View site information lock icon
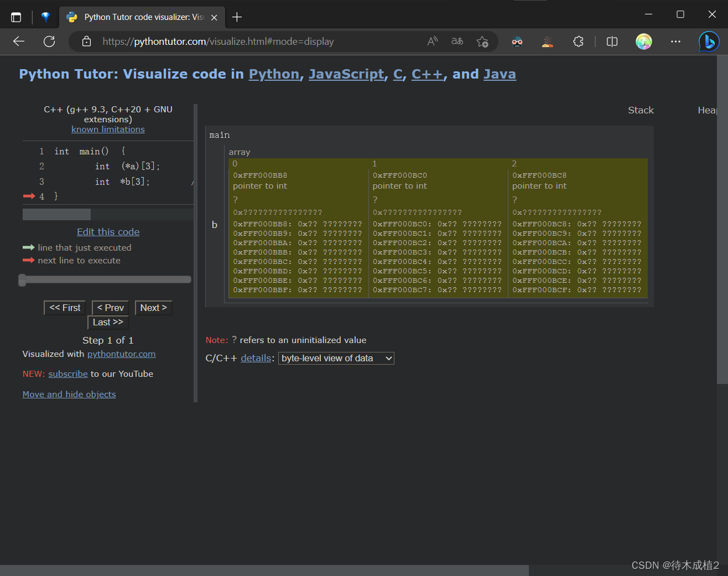The width and height of the screenshot is (728, 576). coord(86,41)
